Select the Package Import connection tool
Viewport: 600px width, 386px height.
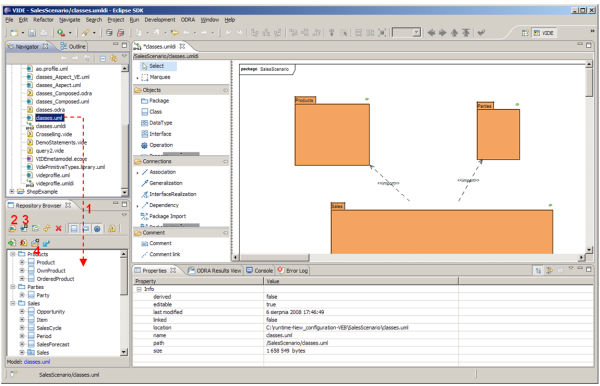[163, 216]
